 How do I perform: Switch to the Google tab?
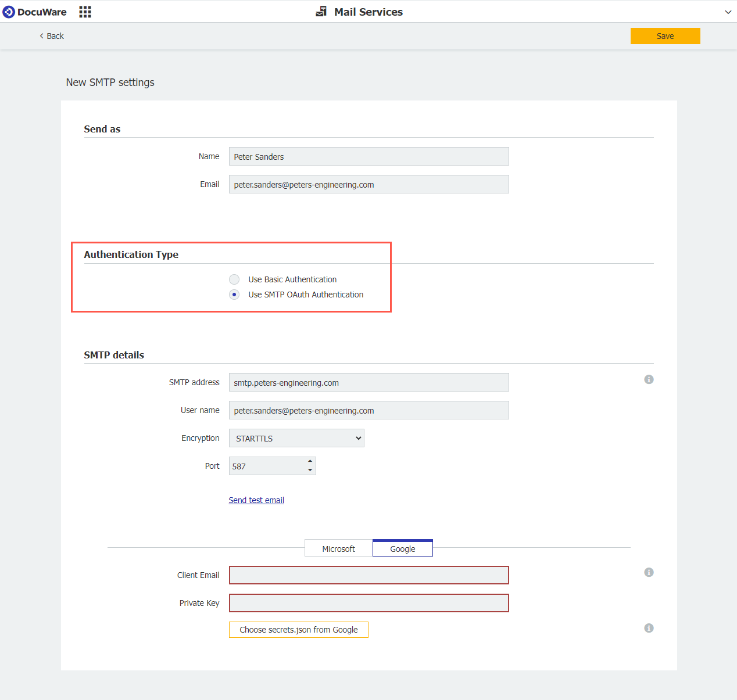402,548
